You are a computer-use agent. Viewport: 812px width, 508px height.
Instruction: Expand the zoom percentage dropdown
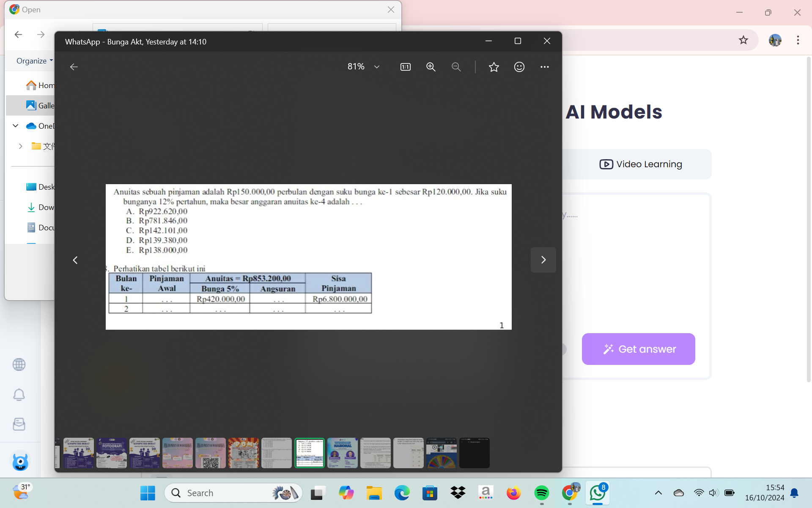click(x=377, y=66)
